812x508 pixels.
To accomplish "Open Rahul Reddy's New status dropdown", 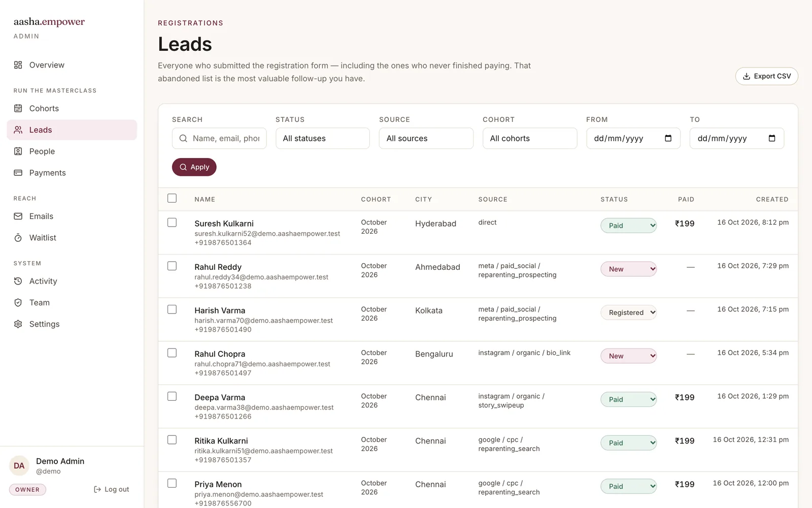I will coord(628,269).
